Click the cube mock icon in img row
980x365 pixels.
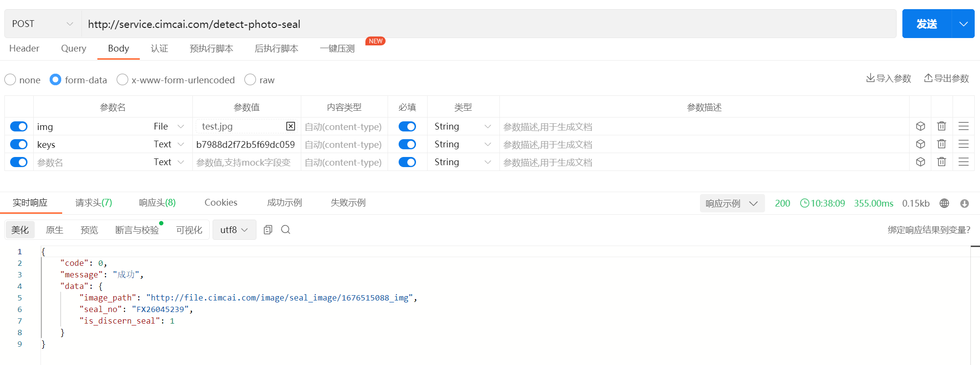[920, 126]
